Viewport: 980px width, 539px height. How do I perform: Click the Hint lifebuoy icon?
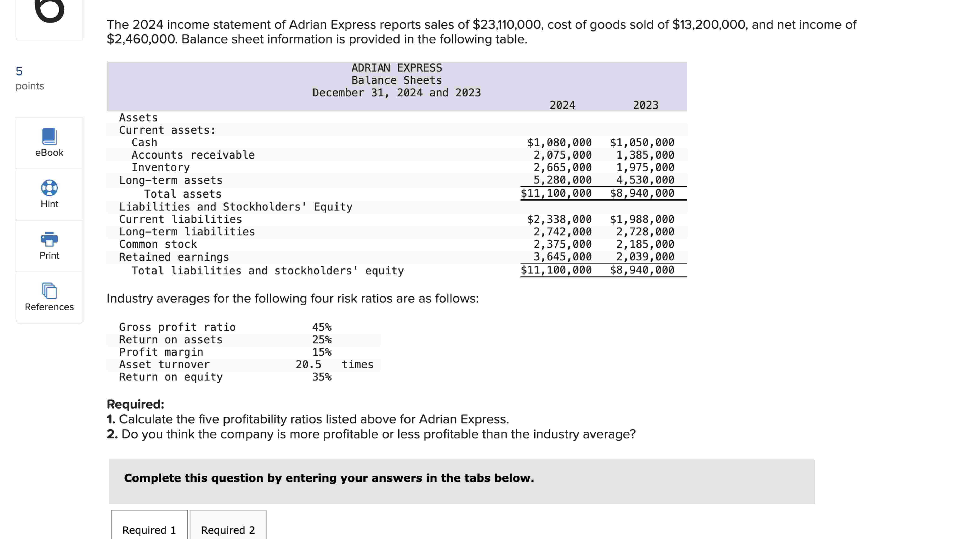pos(50,188)
